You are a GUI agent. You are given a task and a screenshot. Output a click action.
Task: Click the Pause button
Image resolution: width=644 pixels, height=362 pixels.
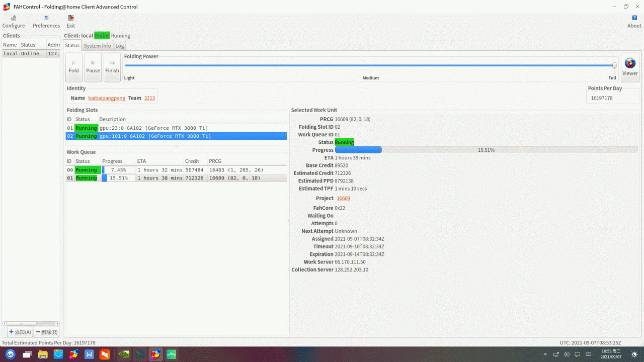tap(93, 67)
